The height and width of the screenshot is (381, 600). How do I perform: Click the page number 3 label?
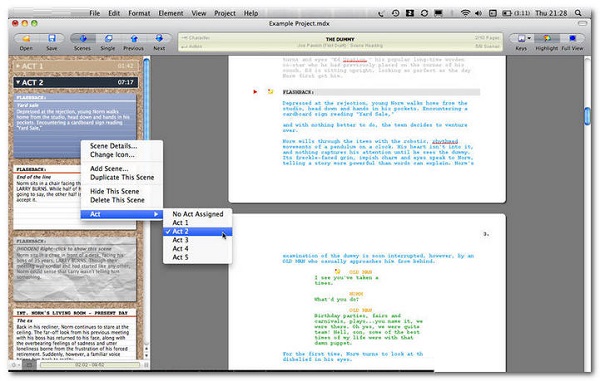pyautogui.click(x=486, y=234)
